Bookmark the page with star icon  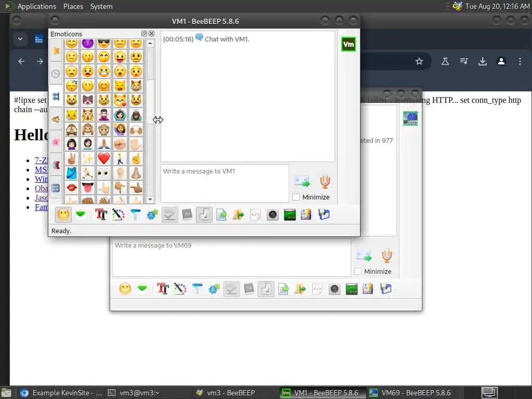tap(419, 61)
